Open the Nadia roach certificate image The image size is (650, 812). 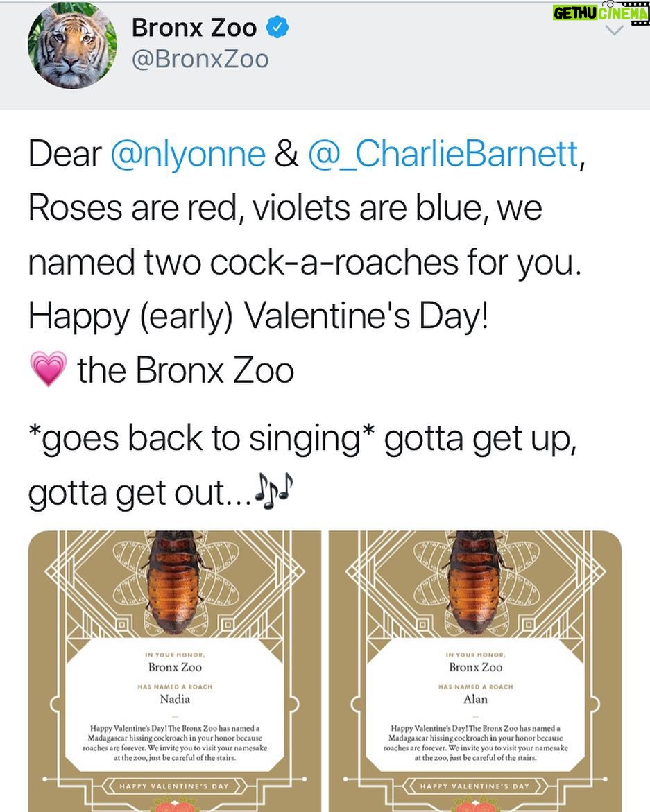coord(175,671)
